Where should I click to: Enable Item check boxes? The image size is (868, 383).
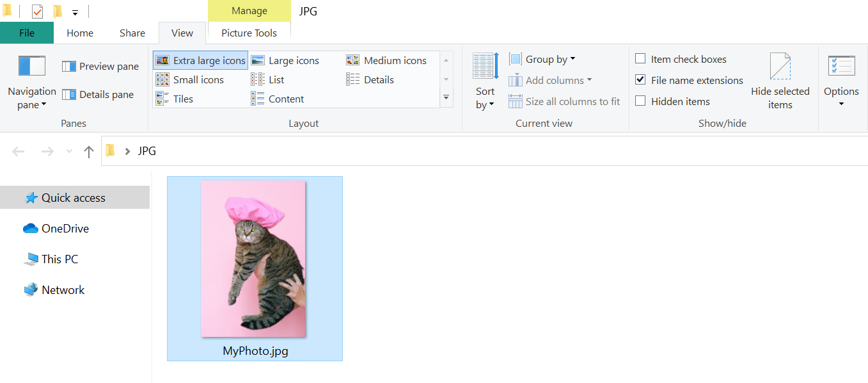pyautogui.click(x=640, y=58)
